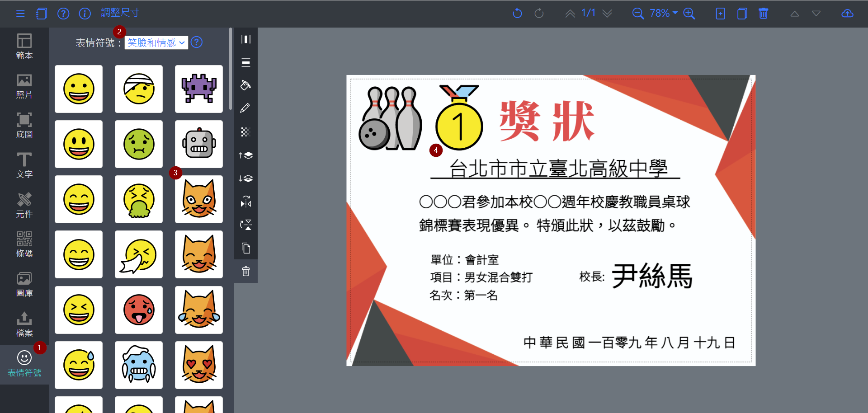Viewport: 868px width, 413px height.
Task: Bring selected layer forward
Action: 245,155
